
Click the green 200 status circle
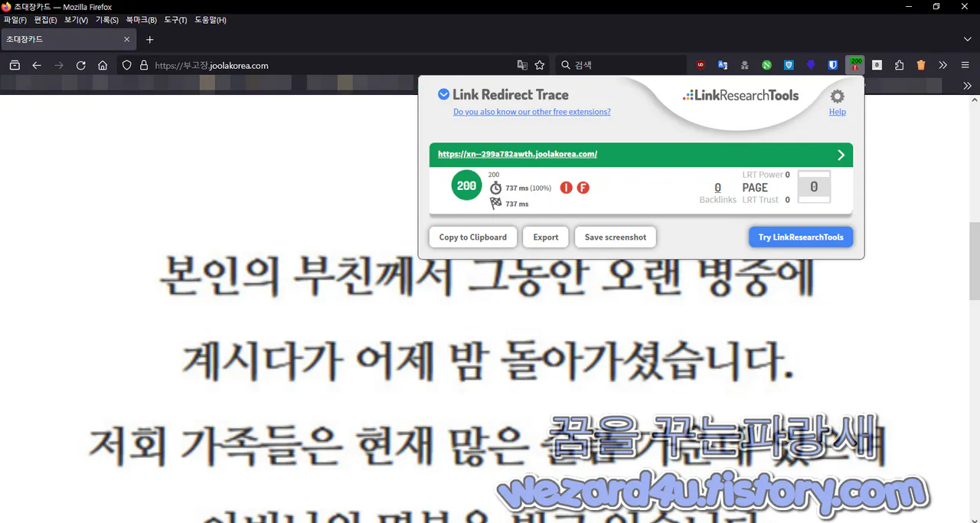[466, 185]
